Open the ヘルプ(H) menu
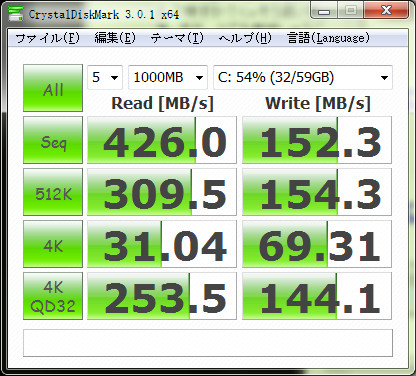 [245, 38]
